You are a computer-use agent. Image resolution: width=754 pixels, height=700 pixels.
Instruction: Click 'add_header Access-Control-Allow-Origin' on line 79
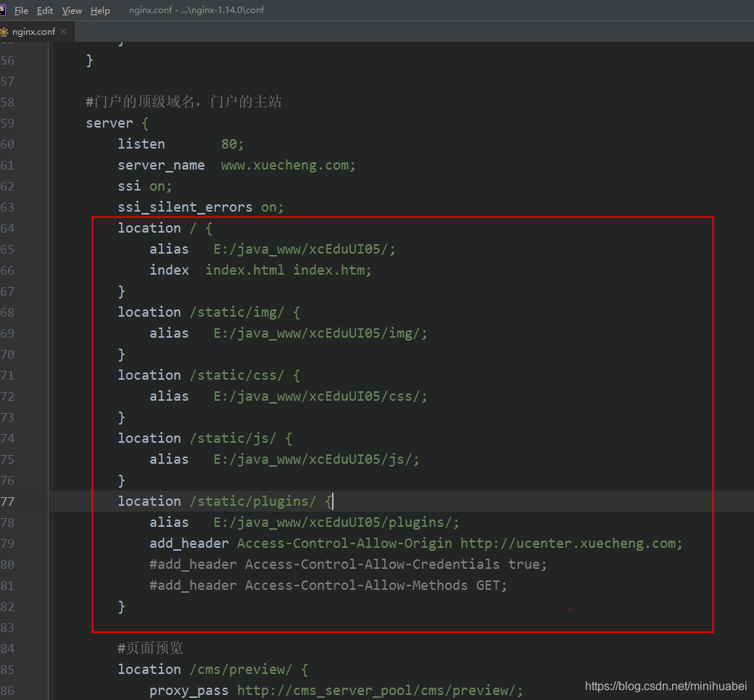[x=301, y=543]
